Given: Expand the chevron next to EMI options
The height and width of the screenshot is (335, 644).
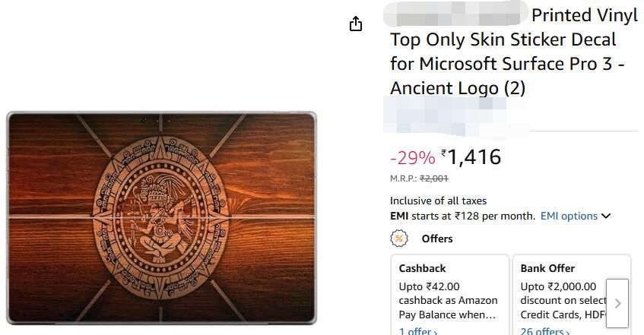Looking at the screenshot, I should pyautogui.click(x=606, y=216).
